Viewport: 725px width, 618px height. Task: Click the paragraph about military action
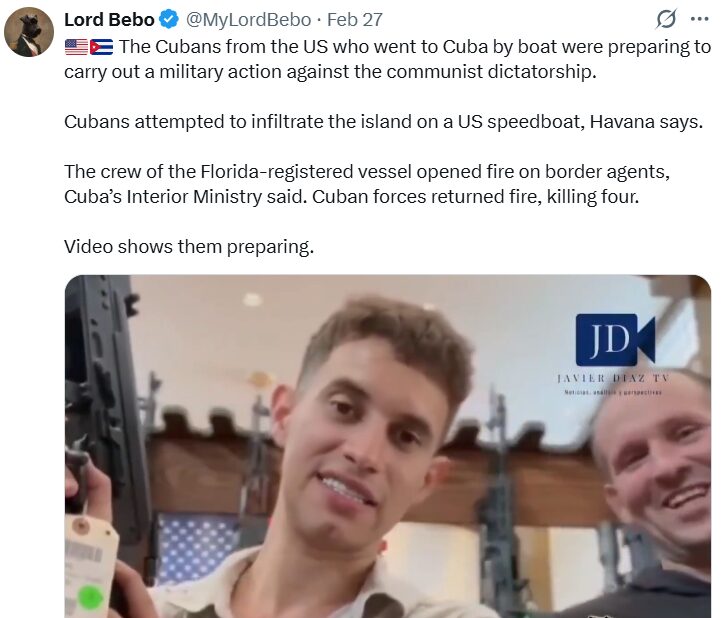coord(387,60)
